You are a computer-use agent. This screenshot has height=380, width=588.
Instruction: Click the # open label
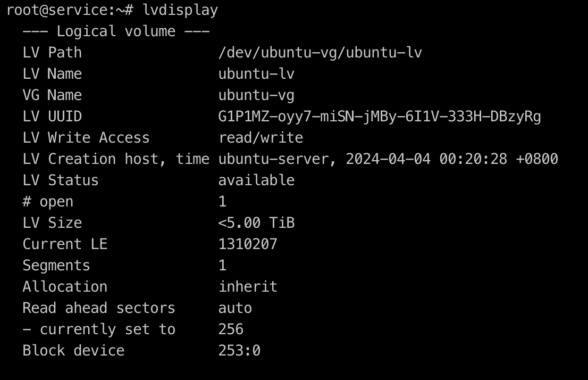tap(48, 202)
